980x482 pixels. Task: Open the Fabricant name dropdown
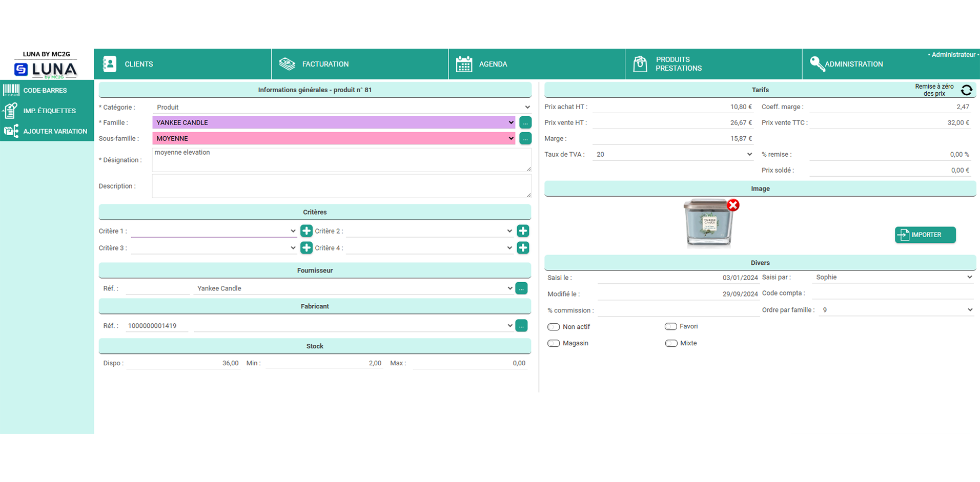point(354,326)
